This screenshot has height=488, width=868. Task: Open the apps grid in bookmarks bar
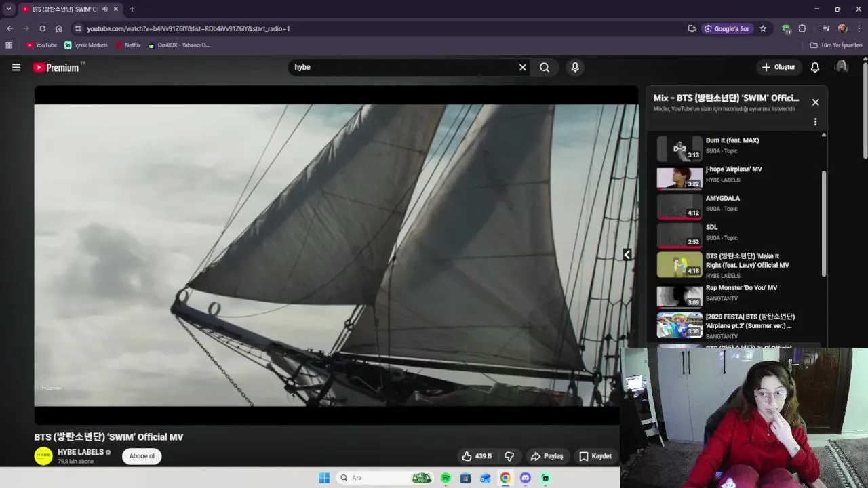[9, 45]
